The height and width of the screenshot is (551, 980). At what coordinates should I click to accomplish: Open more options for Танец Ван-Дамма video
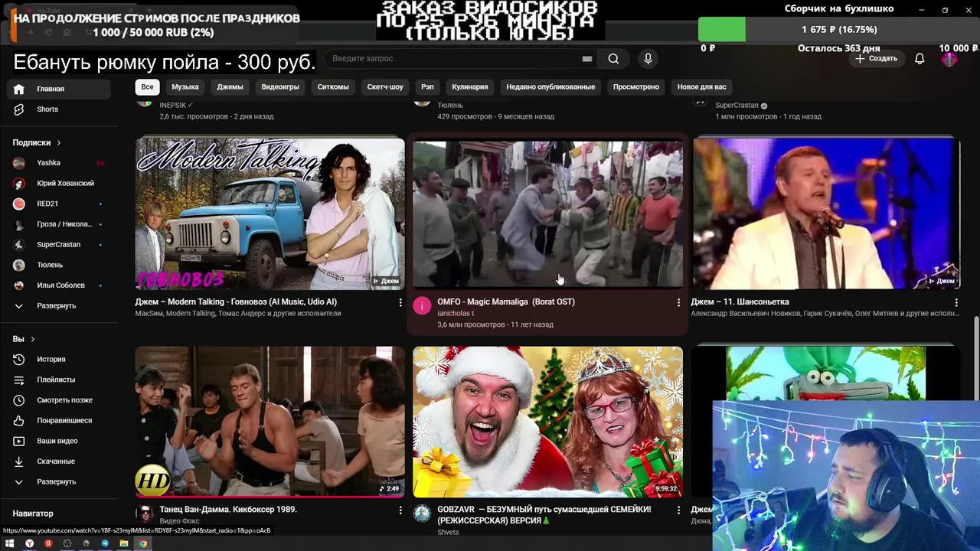coord(400,510)
